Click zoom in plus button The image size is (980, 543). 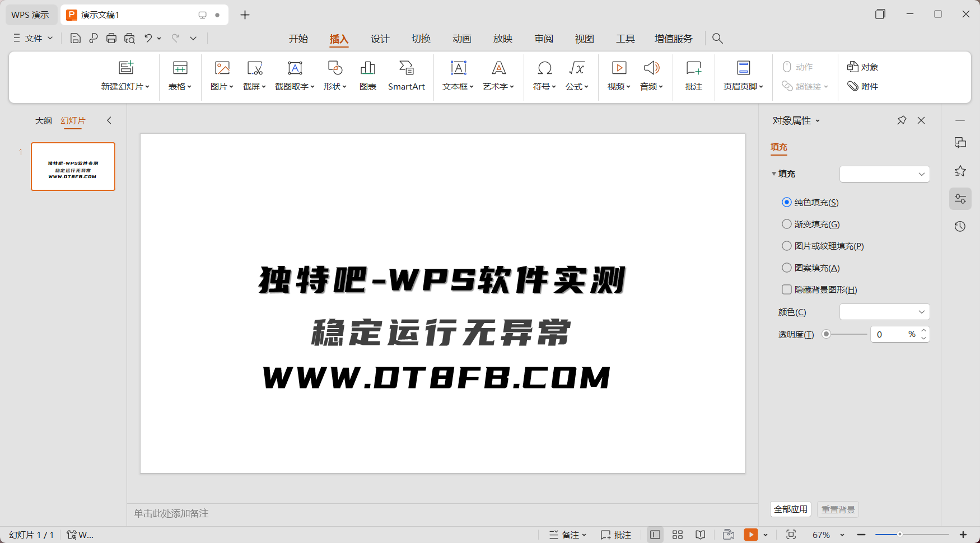[963, 535]
